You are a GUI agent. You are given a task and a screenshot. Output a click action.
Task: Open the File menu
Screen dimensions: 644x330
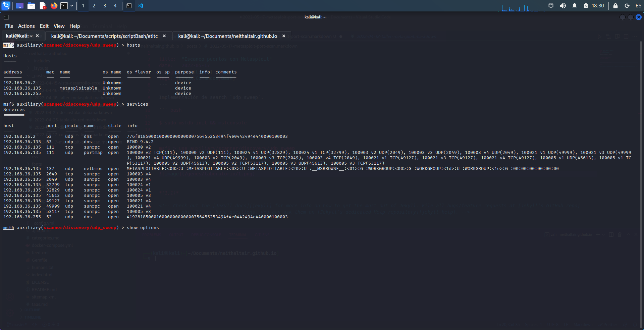point(9,26)
